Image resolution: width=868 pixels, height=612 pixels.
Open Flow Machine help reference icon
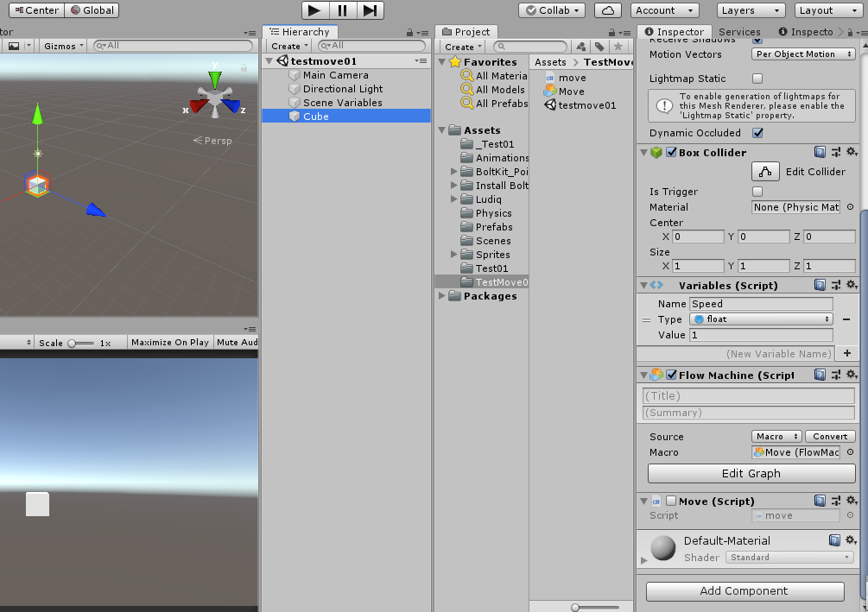point(820,375)
